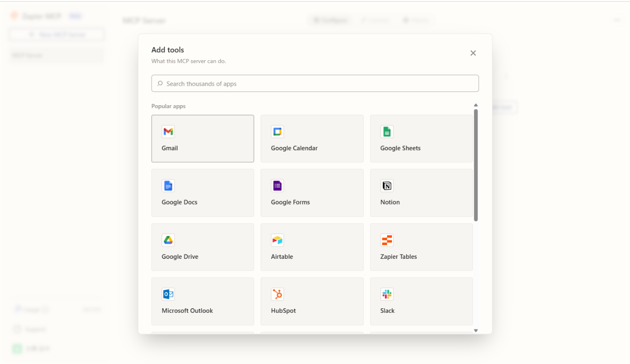
Task: Click the Add tools heading
Action: (168, 50)
